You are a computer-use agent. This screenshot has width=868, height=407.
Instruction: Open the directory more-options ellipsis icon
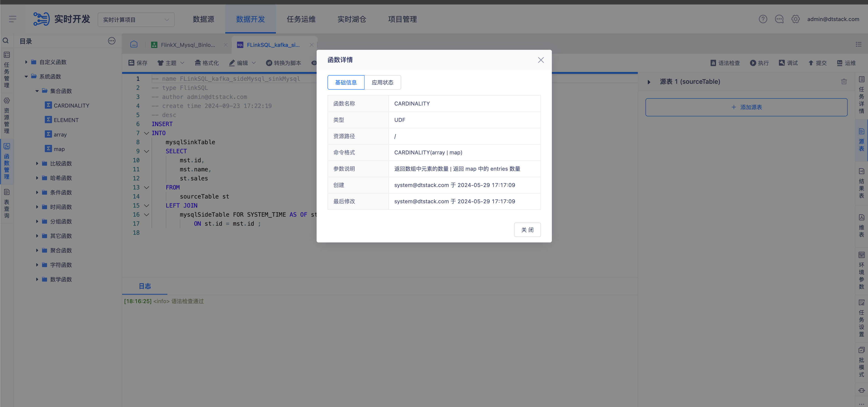pyautogui.click(x=111, y=41)
